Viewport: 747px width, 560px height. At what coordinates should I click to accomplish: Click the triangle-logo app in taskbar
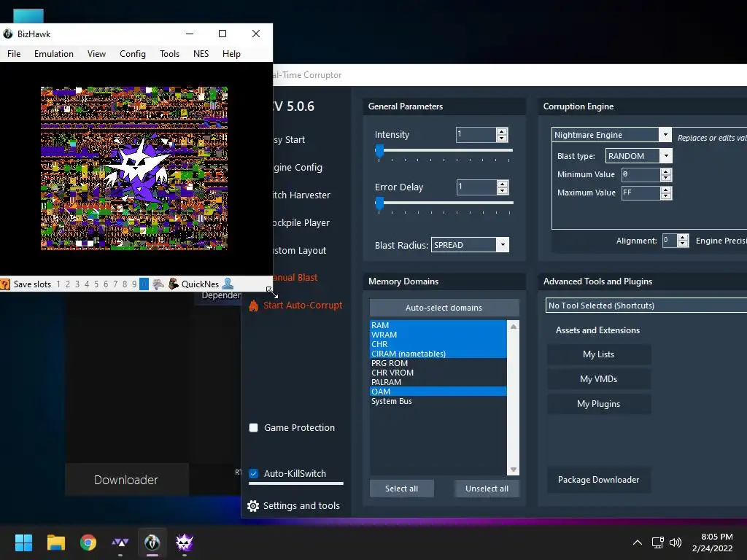(120, 542)
